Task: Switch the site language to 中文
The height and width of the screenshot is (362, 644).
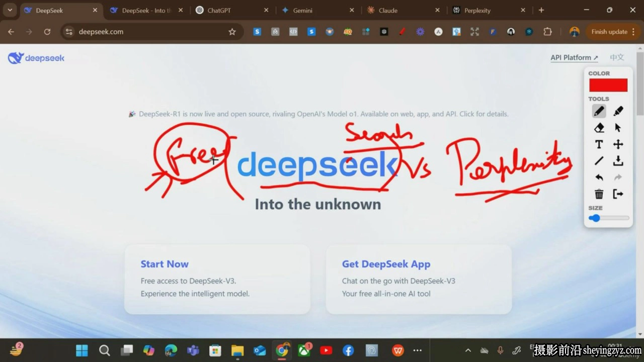Action: coord(617,58)
